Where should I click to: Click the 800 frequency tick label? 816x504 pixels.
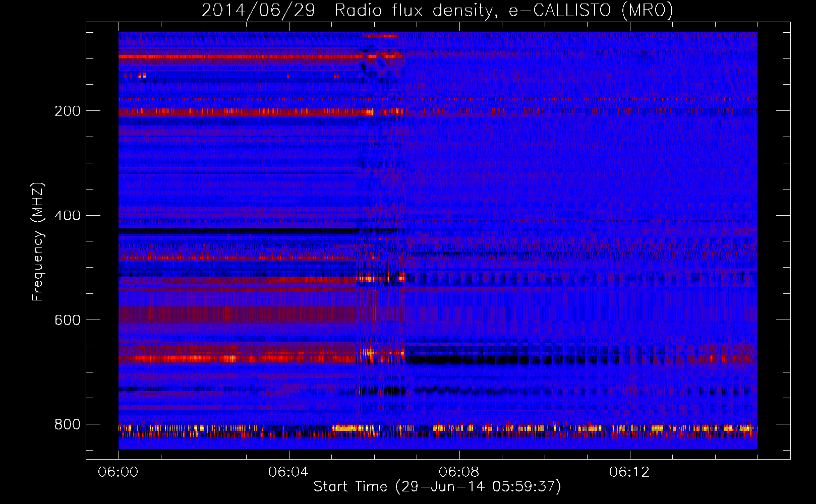68,424
